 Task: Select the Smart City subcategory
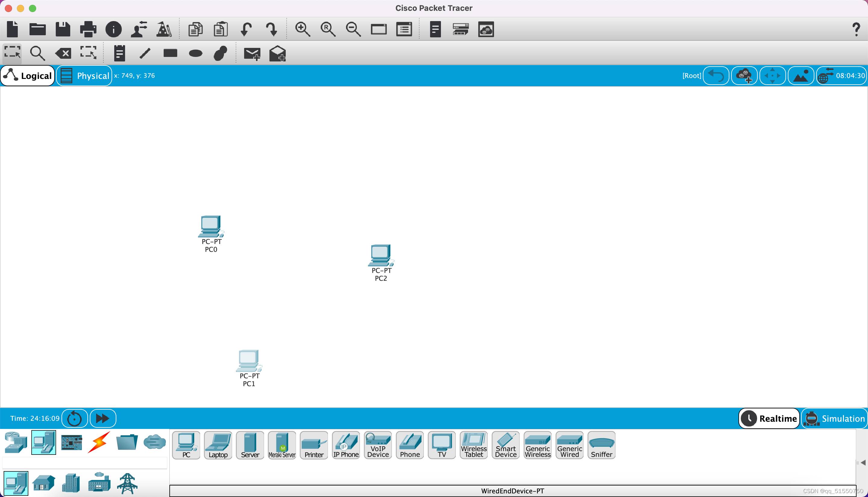(x=71, y=483)
